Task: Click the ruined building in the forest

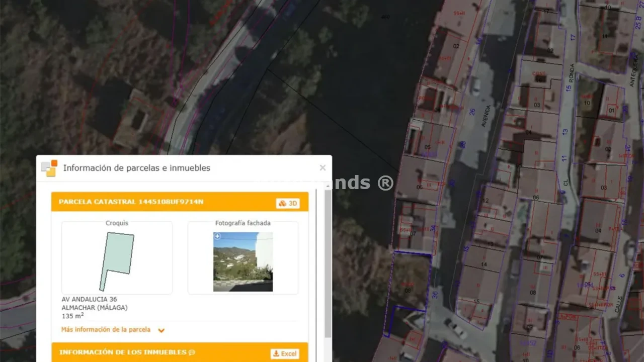Action: pyautogui.click(x=135, y=120)
